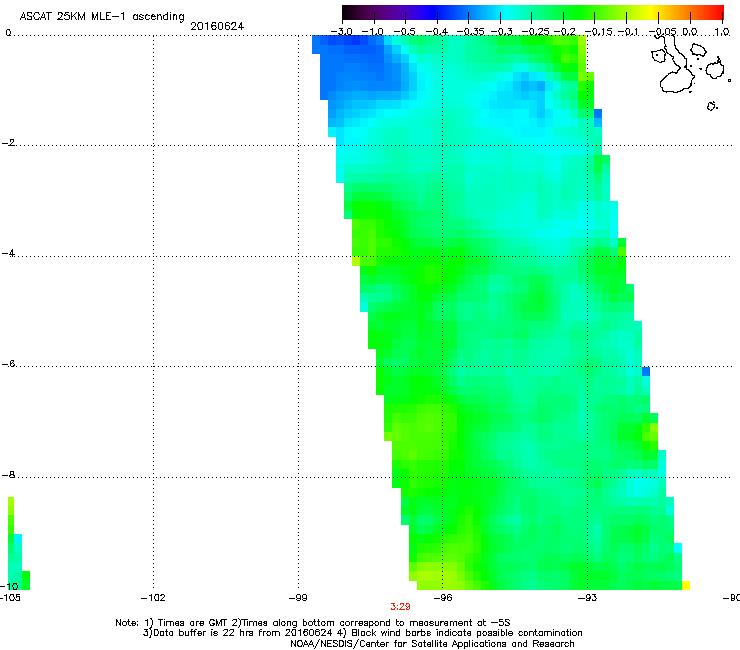Select the "-1.0" color scale label
Viewport: 740px width, 650px height.
pyautogui.click(x=373, y=32)
